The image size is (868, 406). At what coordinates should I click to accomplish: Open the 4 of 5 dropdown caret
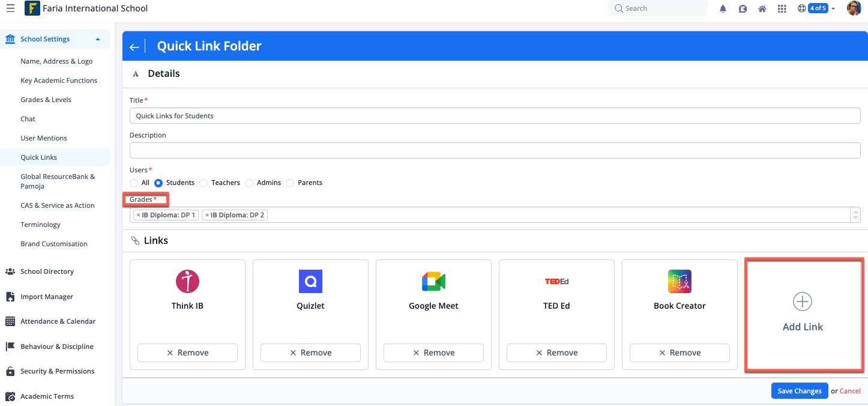coord(833,8)
